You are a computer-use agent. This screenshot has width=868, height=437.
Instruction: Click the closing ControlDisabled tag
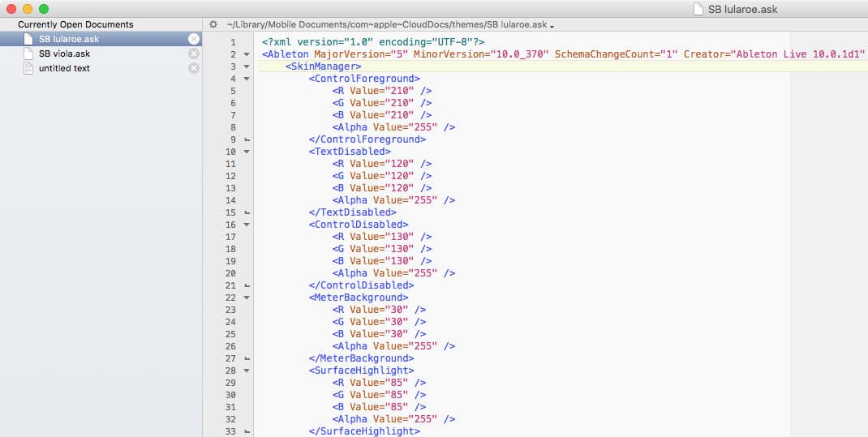(x=362, y=285)
